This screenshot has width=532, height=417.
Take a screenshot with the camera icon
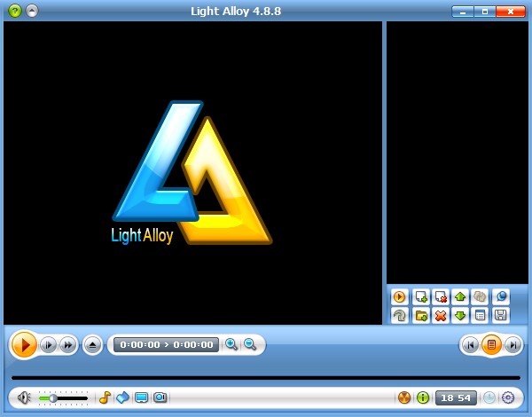point(160,397)
